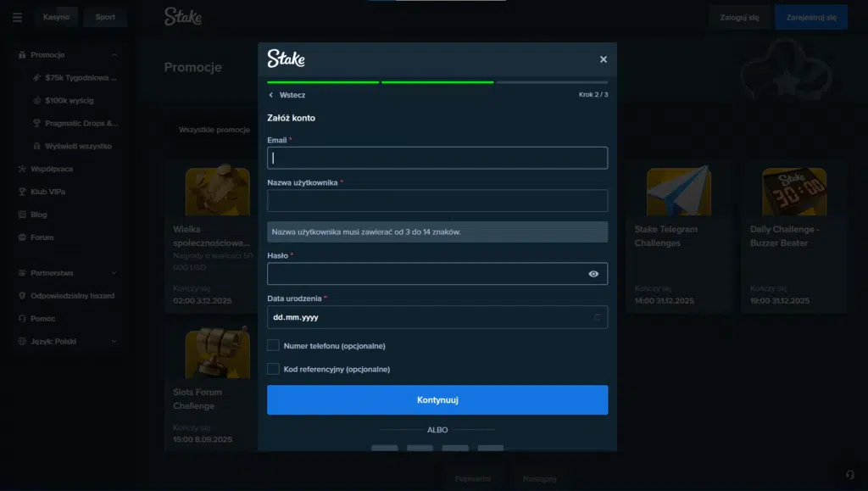Screen dimensions: 868x491
Task: Click the Język globe icon
Action: (x=22, y=341)
